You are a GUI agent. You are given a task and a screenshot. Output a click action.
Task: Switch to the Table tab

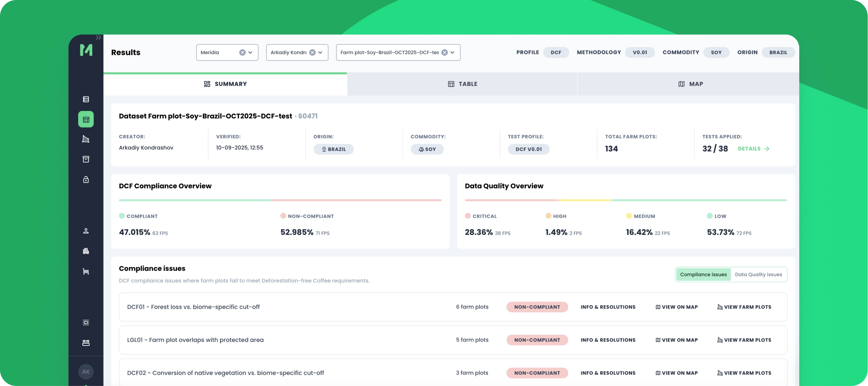[462, 84]
